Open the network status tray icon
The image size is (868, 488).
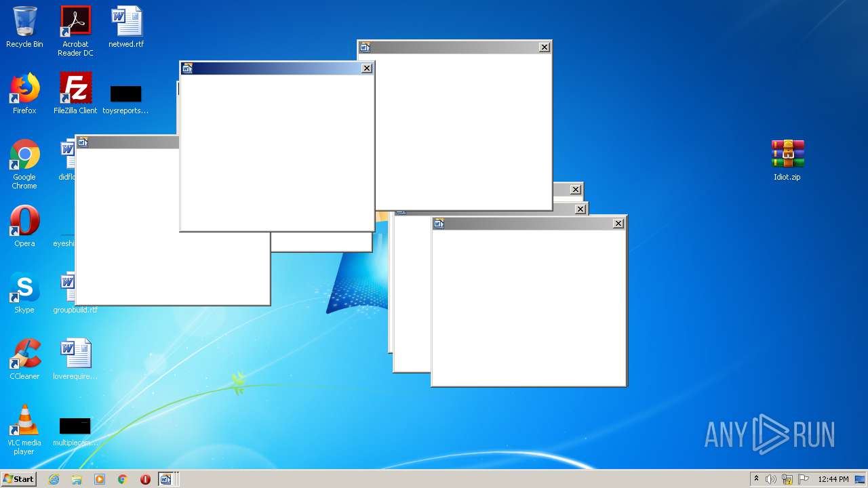[x=787, y=479]
